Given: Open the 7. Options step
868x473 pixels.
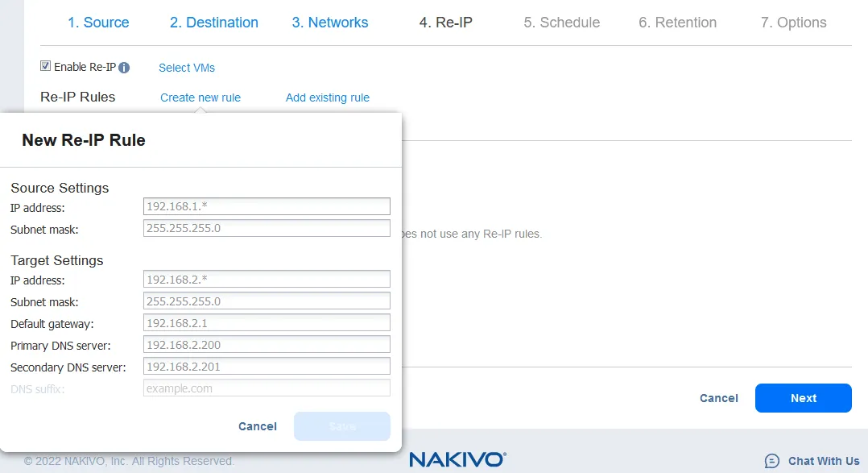Looking at the screenshot, I should [793, 23].
